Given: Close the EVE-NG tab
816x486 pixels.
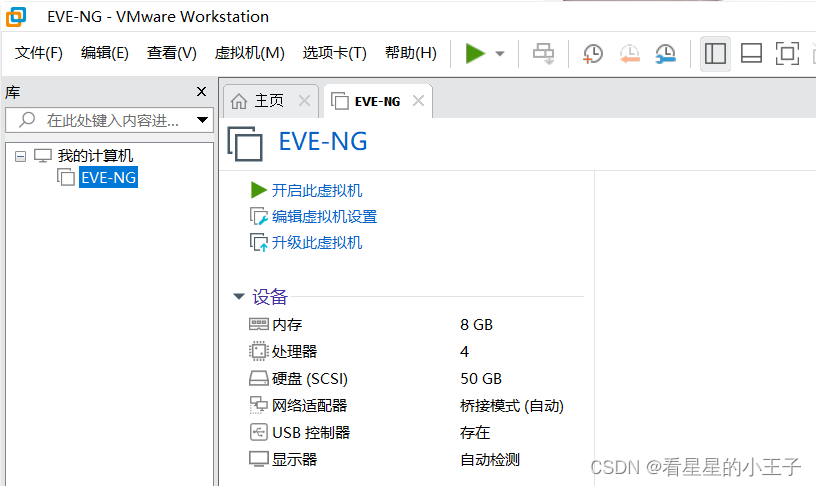Looking at the screenshot, I should tap(418, 100).
